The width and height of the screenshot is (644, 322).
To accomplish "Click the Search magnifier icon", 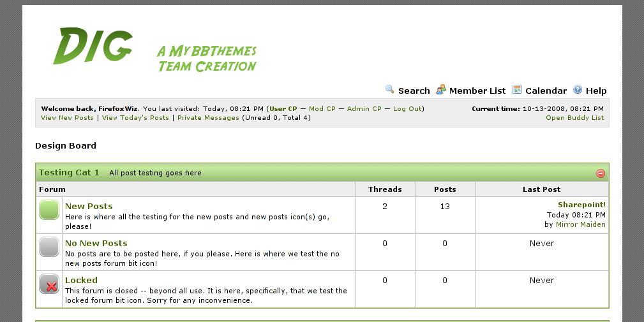I will coord(389,89).
